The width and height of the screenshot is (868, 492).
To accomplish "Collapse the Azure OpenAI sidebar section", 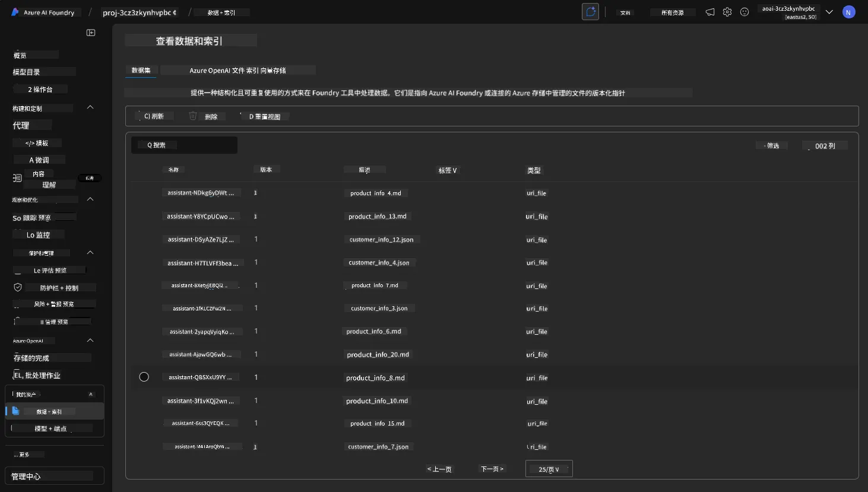I will 90,341.
